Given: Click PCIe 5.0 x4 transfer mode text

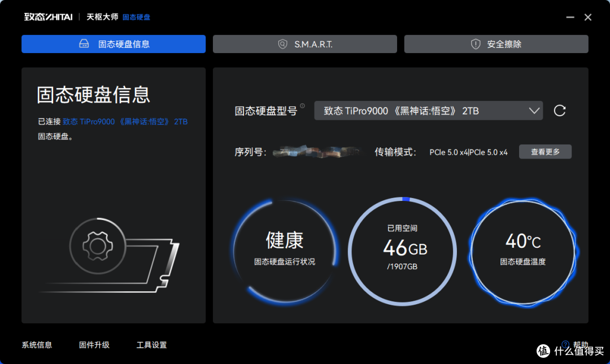Looking at the screenshot, I should coord(468,152).
